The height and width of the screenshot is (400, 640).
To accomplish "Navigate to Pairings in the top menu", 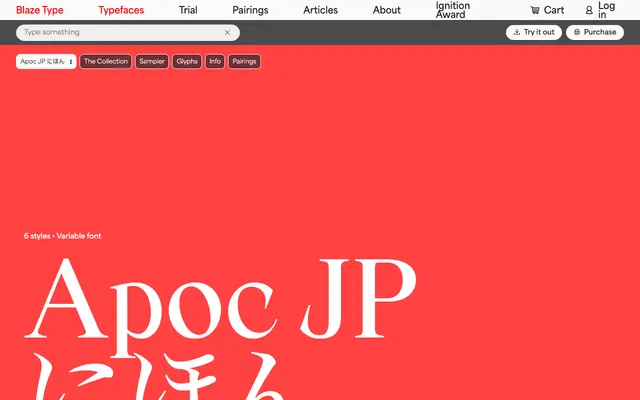I will tap(250, 10).
